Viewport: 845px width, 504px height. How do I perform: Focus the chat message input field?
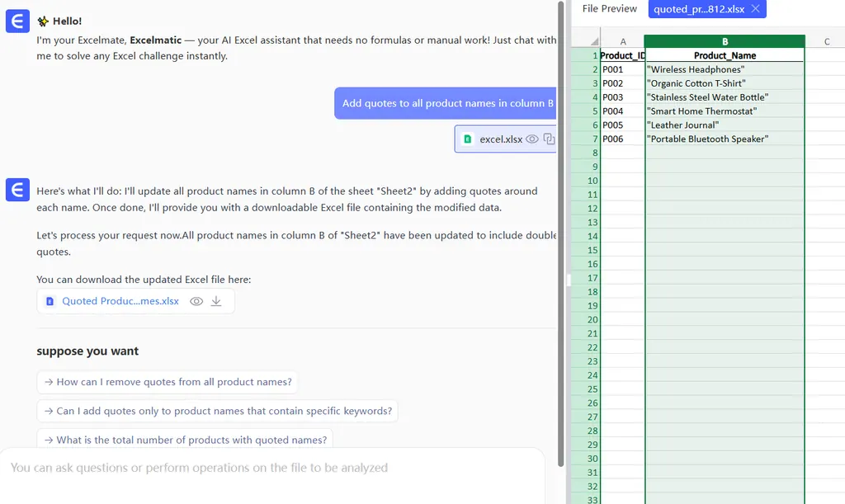(x=272, y=468)
